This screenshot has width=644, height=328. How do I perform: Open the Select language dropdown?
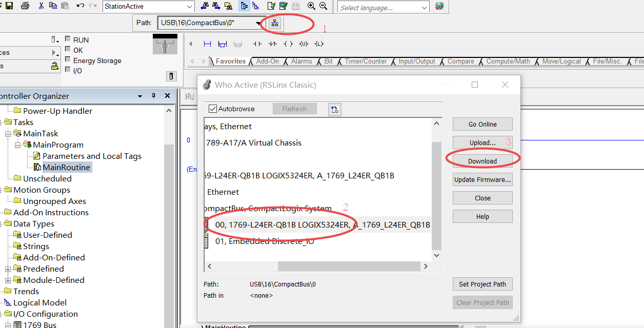pyautogui.click(x=425, y=8)
